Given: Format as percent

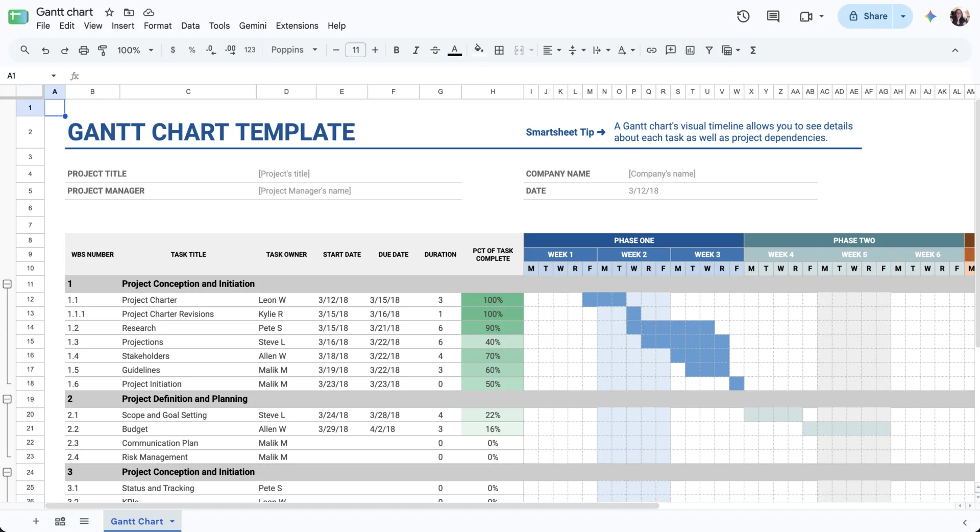Looking at the screenshot, I should click(x=192, y=50).
